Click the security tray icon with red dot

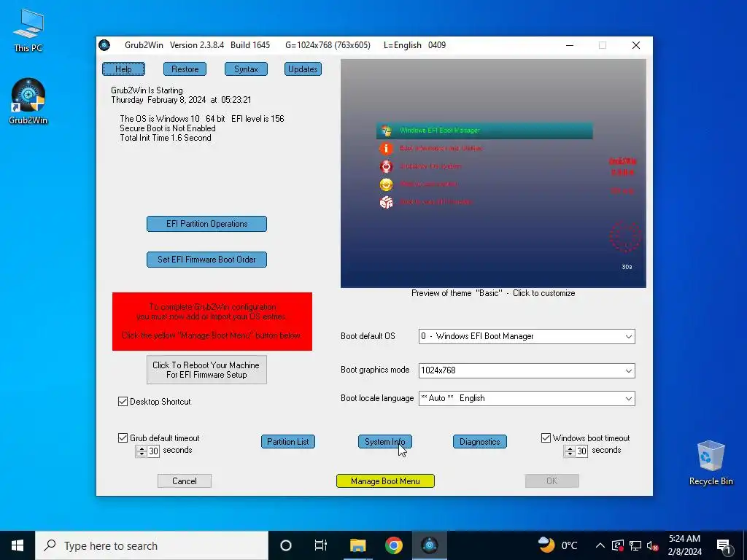618,545
